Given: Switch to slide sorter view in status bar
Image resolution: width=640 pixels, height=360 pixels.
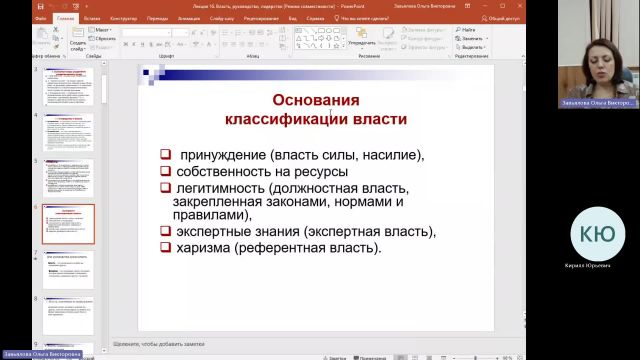Looking at the screenshot, I should 415,358.
